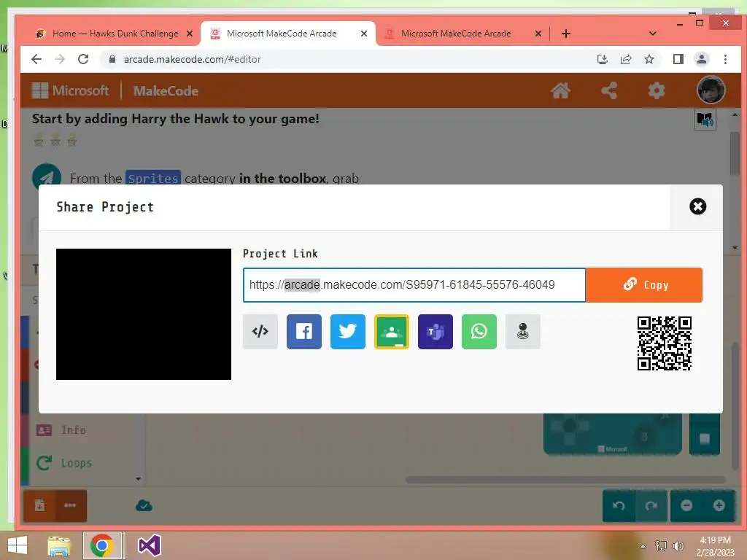This screenshot has width=747, height=560.
Task: Open Visual Studio from the taskbar
Action: click(149, 545)
